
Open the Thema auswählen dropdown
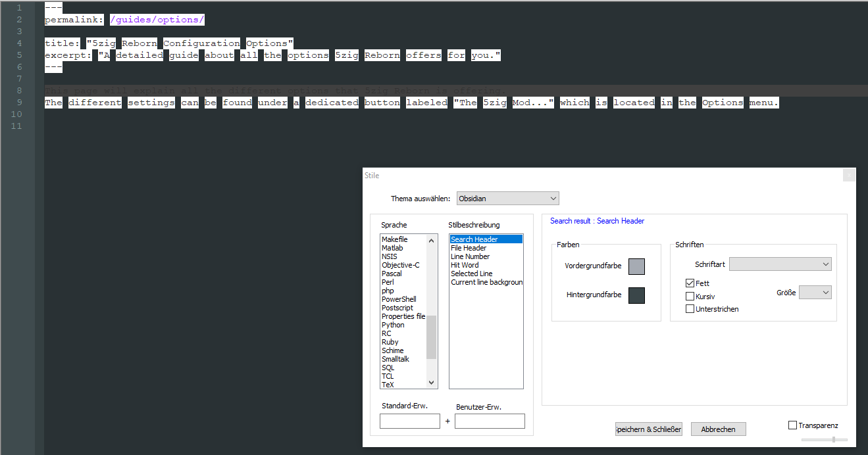pyautogui.click(x=507, y=198)
